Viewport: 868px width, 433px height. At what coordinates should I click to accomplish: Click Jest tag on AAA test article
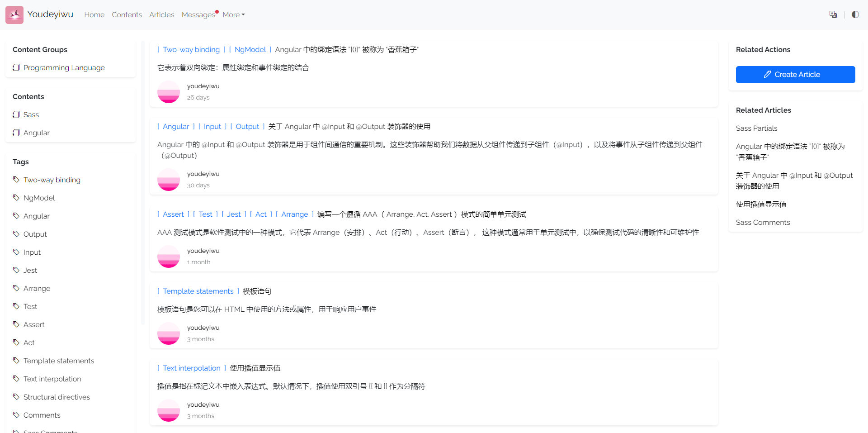(x=234, y=214)
